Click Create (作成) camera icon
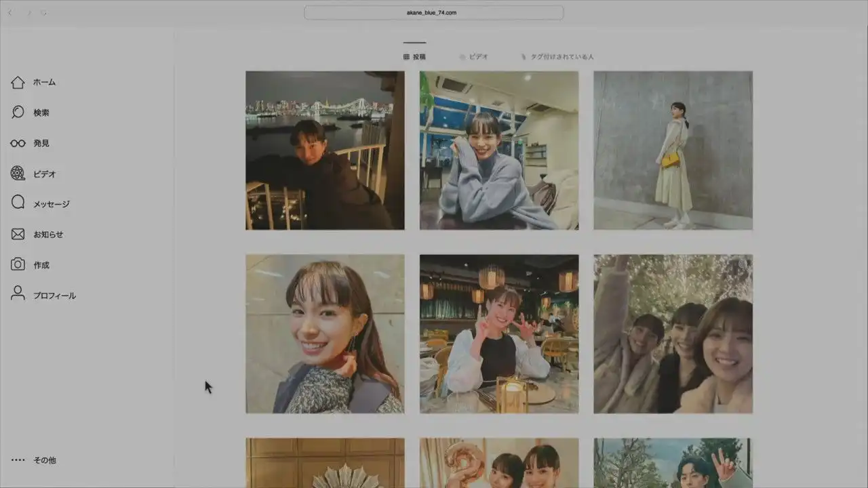The height and width of the screenshot is (488, 868). (18, 265)
